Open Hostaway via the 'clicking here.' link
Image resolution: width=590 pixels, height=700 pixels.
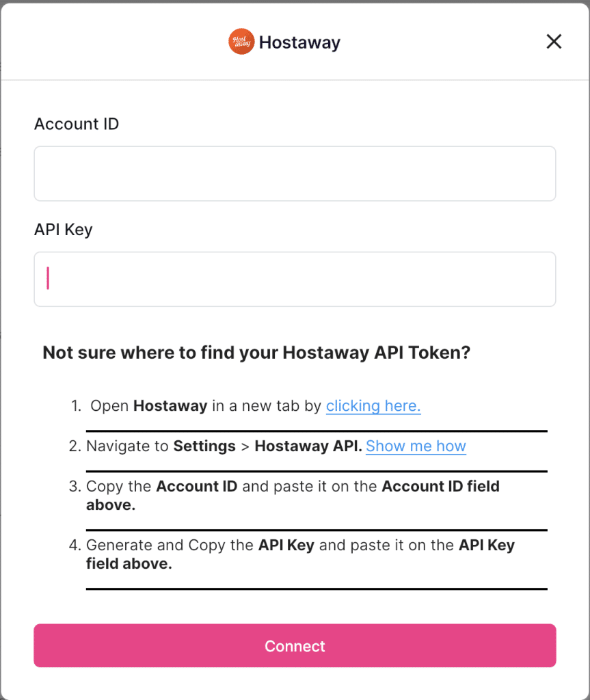(x=373, y=406)
